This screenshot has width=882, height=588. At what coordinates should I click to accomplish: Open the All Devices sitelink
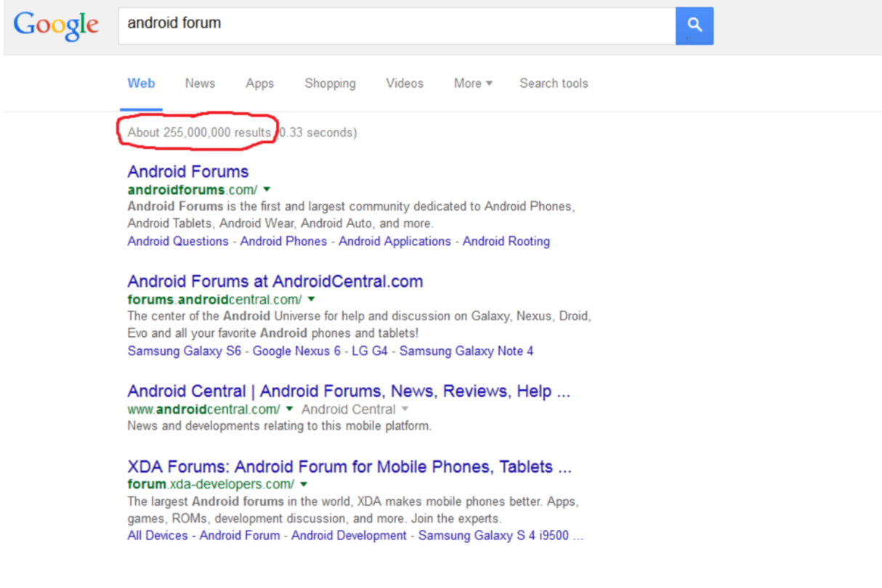point(158,536)
